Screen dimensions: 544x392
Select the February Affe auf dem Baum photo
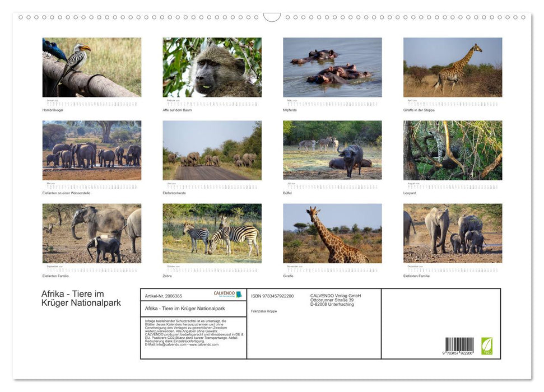[212, 67]
